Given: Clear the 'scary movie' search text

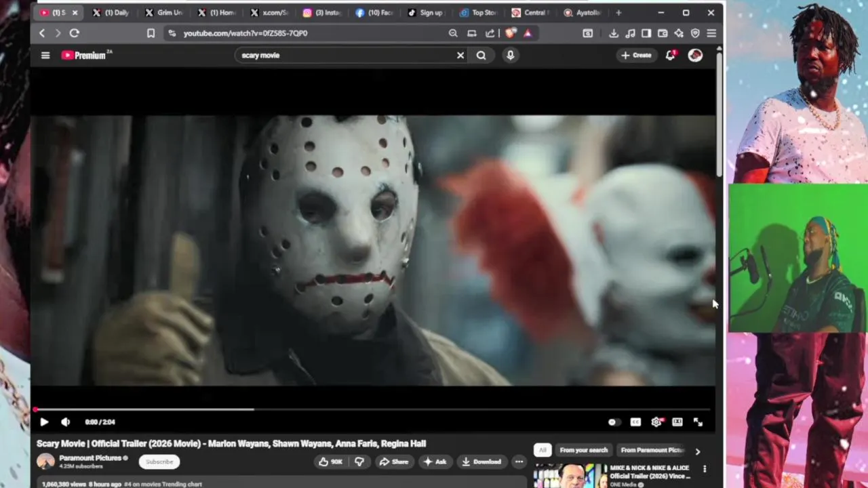Looking at the screenshot, I should (x=460, y=56).
